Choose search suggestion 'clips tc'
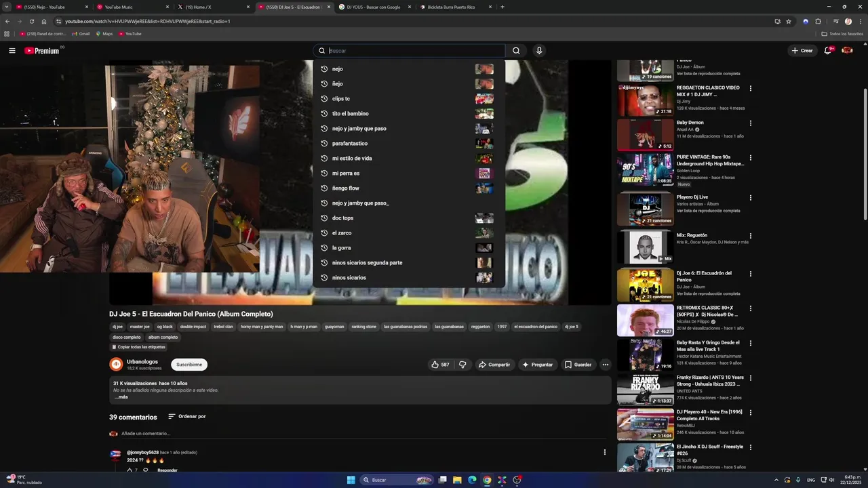 pos(409,99)
